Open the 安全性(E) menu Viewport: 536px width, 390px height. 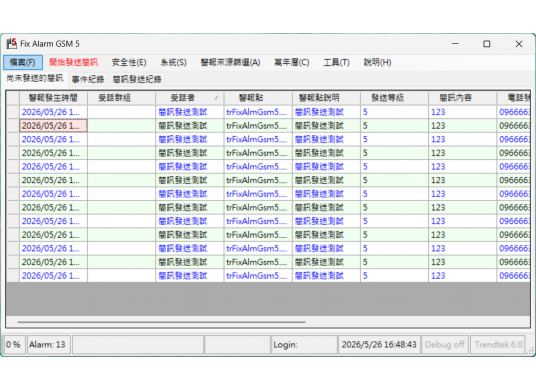129,63
